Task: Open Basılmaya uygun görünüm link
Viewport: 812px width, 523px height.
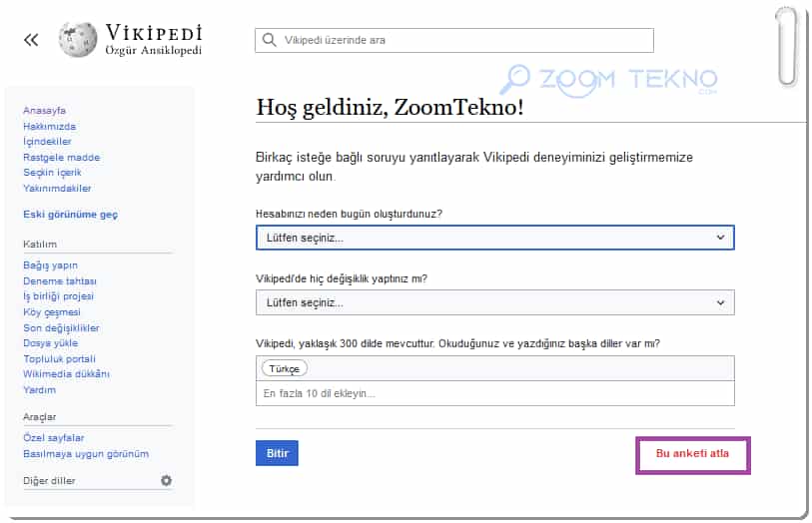Action: pyautogui.click(x=86, y=454)
